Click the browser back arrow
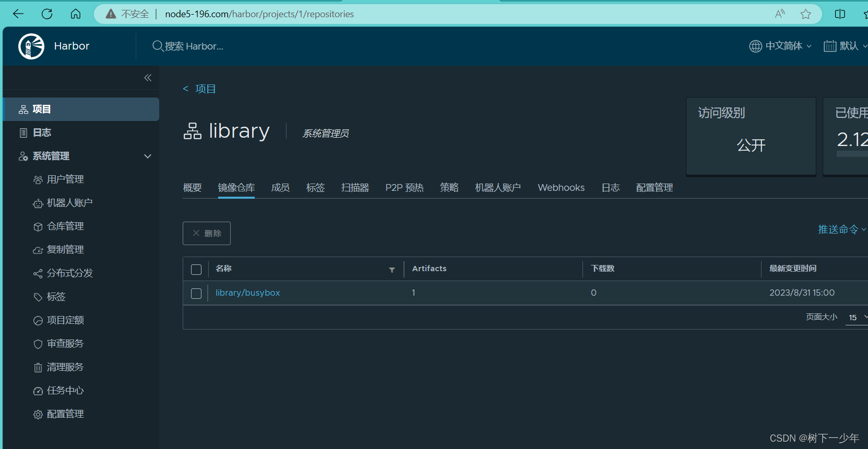 (x=18, y=14)
